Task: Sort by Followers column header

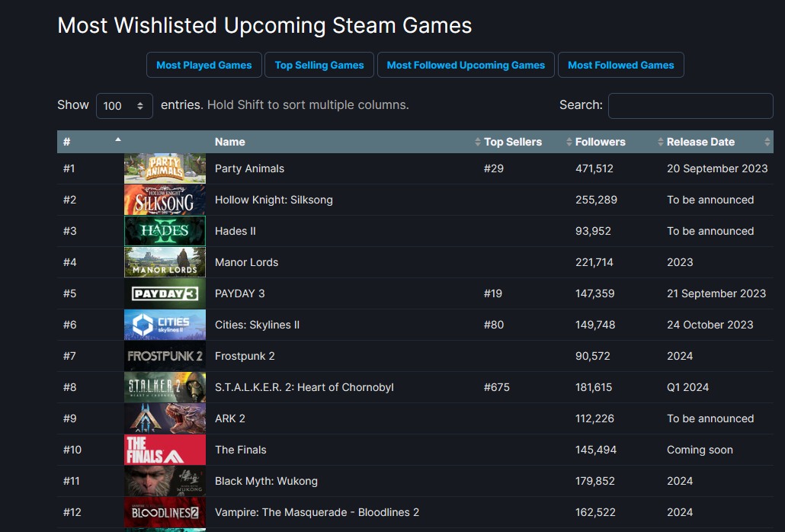Action: pos(601,142)
